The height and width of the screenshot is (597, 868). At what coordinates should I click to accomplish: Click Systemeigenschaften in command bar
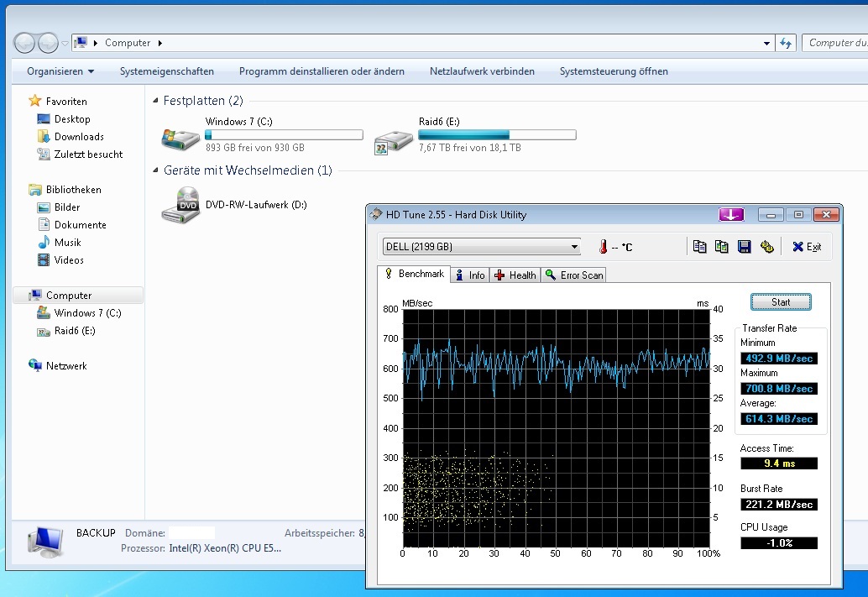(x=166, y=71)
